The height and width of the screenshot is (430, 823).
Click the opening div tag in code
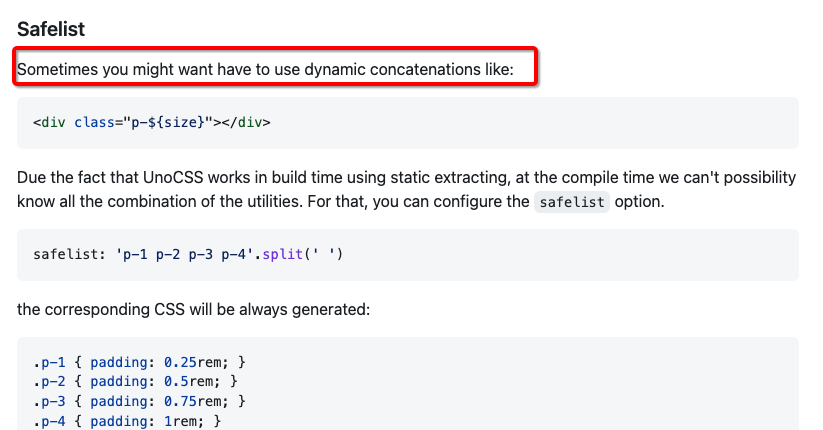(51, 123)
